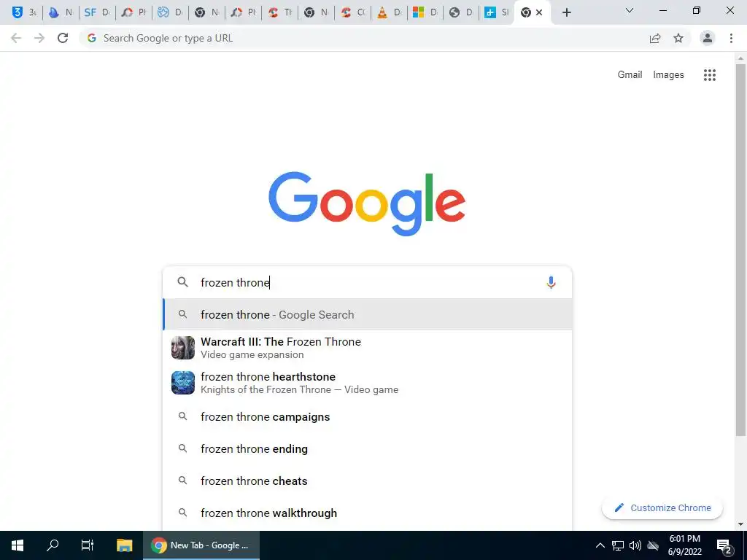The height and width of the screenshot is (560, 747).
Task: Open the Microsoft logo tab
Action: [425, 12]
